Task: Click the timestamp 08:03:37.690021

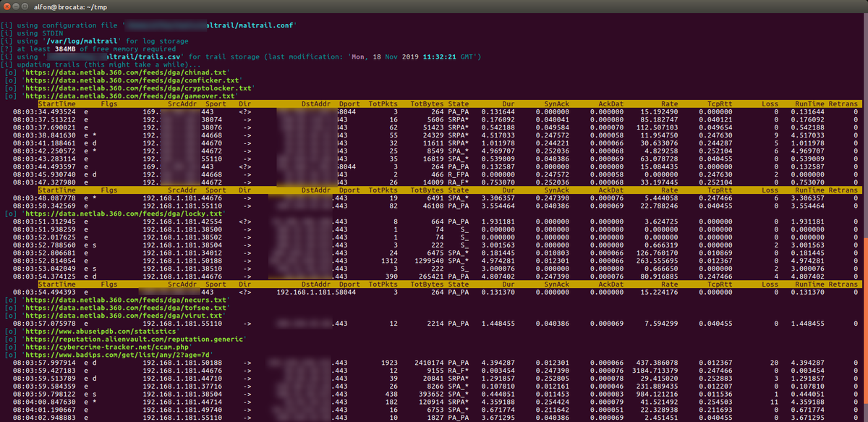Action: click(43, 127)
